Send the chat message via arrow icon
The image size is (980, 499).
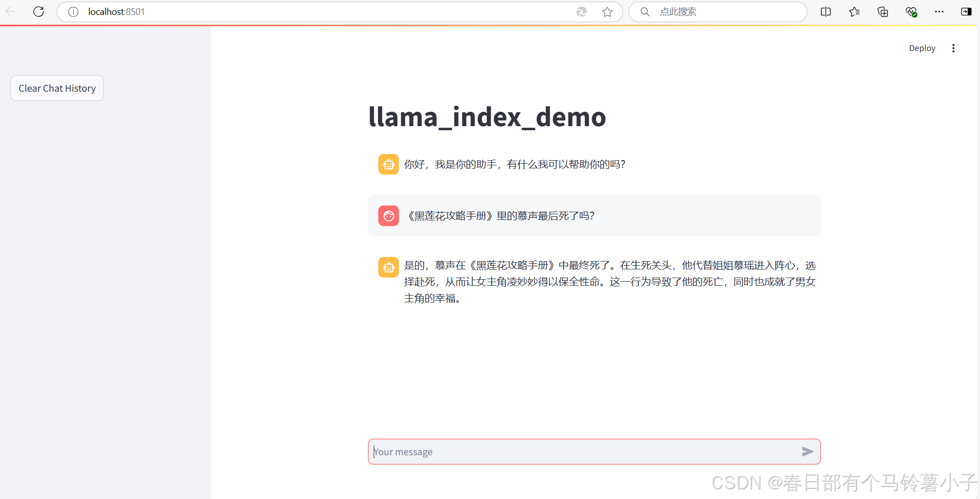click(808, 452)
